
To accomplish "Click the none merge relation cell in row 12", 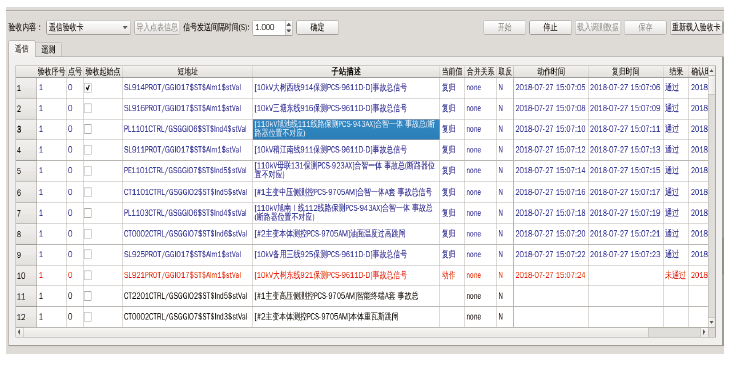I will [x=480, y=317].
